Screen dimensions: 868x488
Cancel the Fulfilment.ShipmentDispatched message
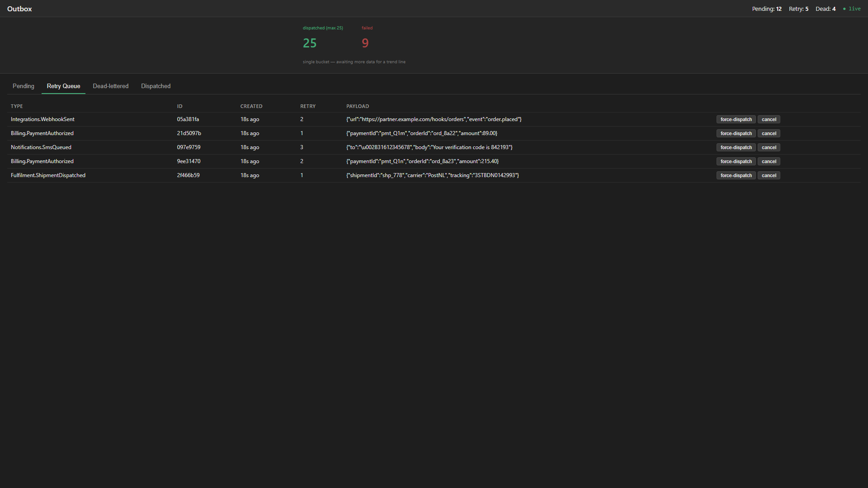click(769, 175)
